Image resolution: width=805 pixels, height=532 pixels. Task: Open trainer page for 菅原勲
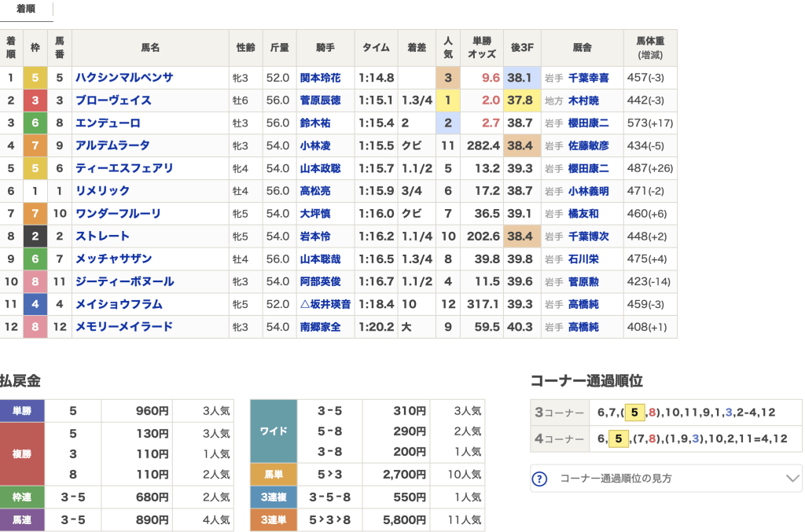tap(583, 281)
